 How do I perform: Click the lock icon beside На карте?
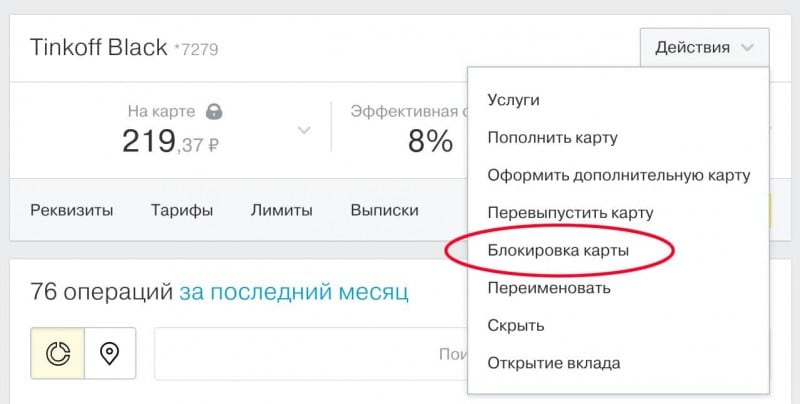(214, 111)
